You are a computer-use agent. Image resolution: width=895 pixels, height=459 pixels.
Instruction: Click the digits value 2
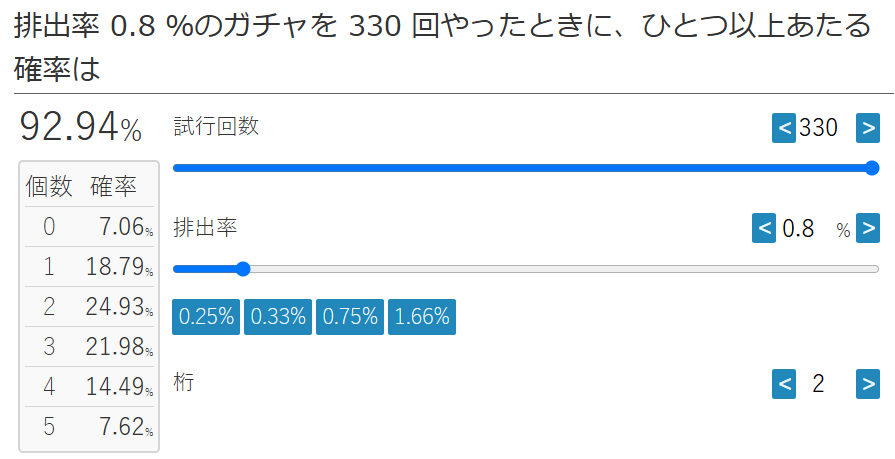click(x=819, y=384)
